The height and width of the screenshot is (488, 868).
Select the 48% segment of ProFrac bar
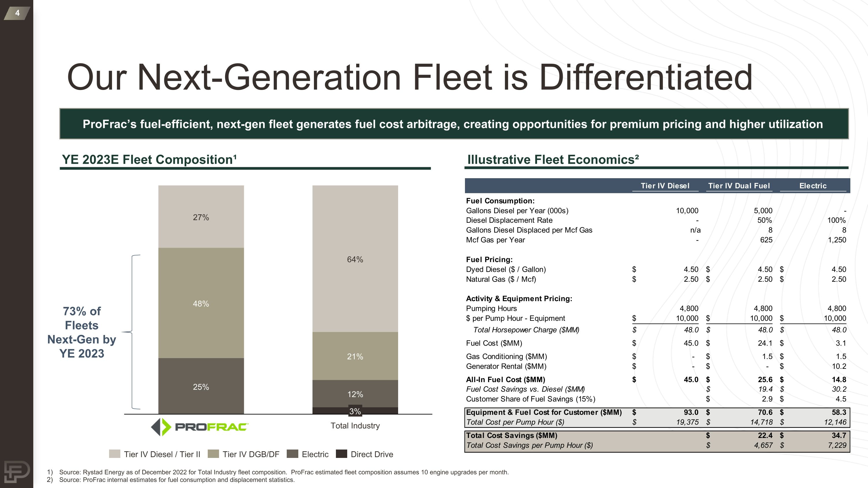coord(201,303)
